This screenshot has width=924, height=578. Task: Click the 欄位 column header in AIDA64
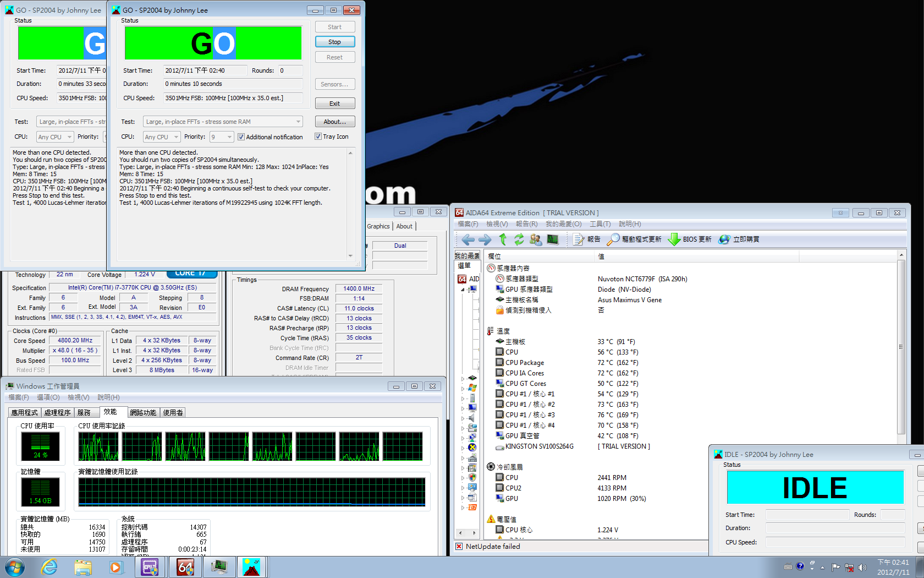click(540, 256)
